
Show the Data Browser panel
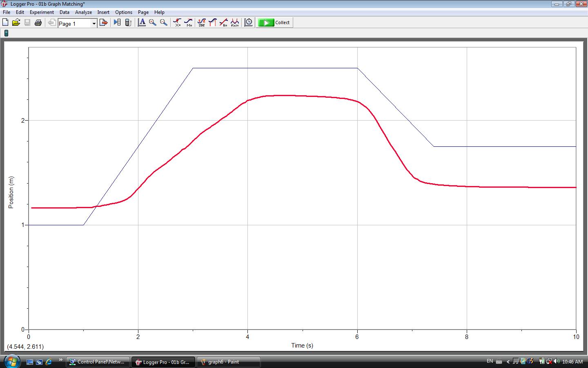pos(117,22)
